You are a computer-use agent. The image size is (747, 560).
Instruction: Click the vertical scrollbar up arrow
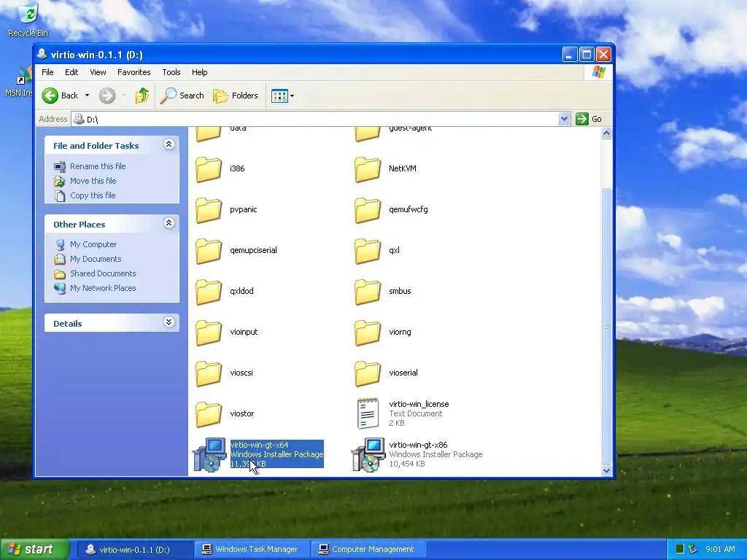click(x=606, y=133)
